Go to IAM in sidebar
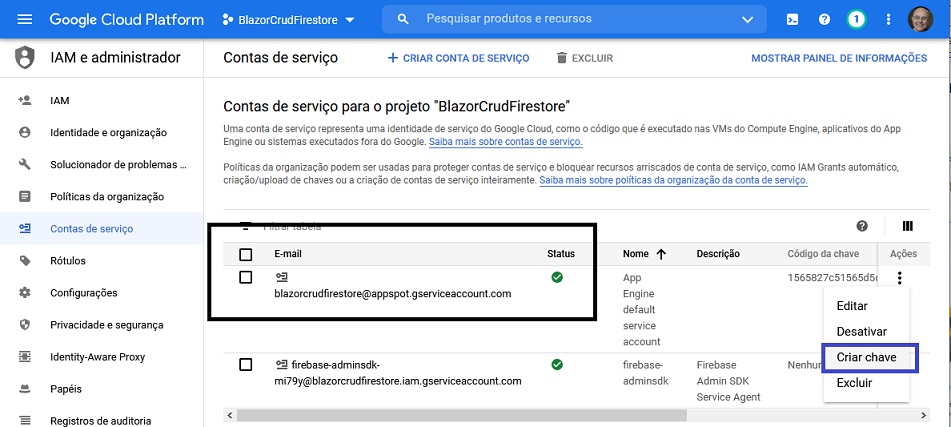This screenshot has width=951, height=427. (59, 101)
